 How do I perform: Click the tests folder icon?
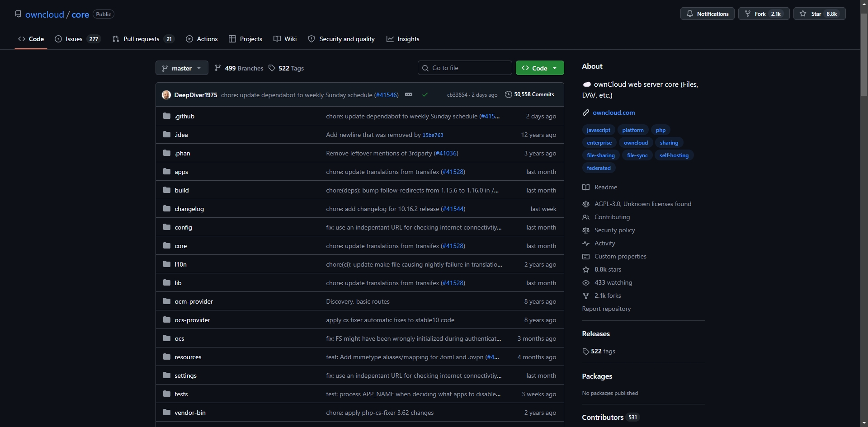167,394
